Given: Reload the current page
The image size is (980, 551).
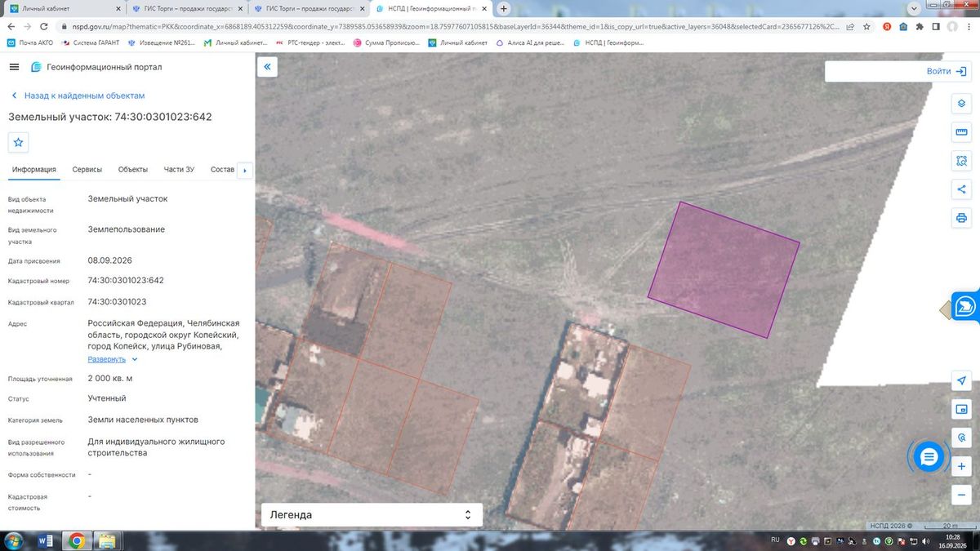Looking at the screenshot, I should click(46, 26).
